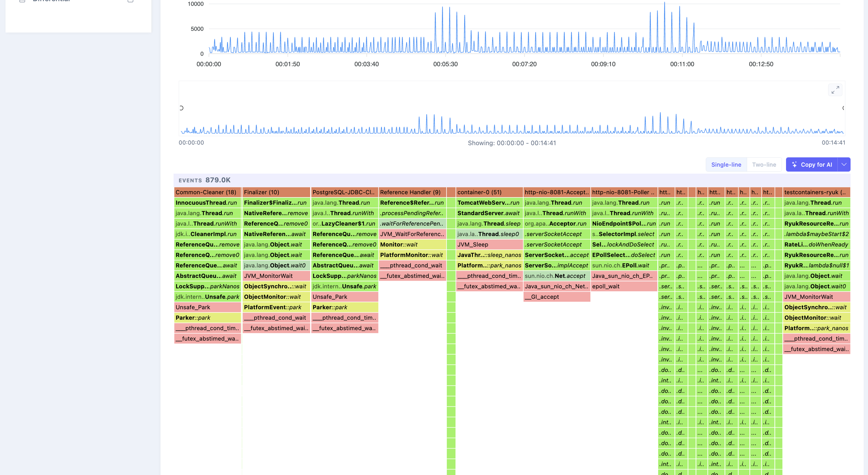The image size is (868, 475).
Task: Open the Copy for AI dropdown arrow
Action: 844,165
